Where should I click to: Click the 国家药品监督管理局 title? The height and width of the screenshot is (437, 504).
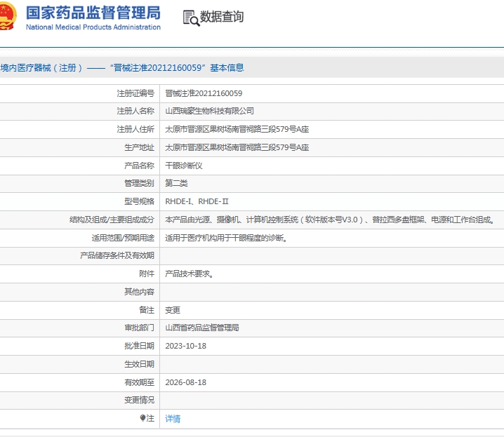point(93,13)
